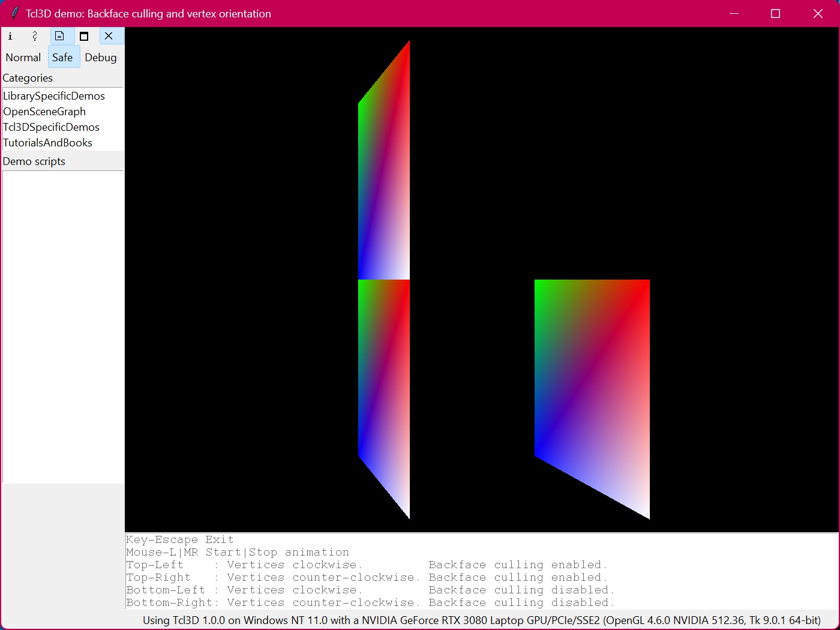Minimize the Tcl3D demo window

click(x=734, y=13)
